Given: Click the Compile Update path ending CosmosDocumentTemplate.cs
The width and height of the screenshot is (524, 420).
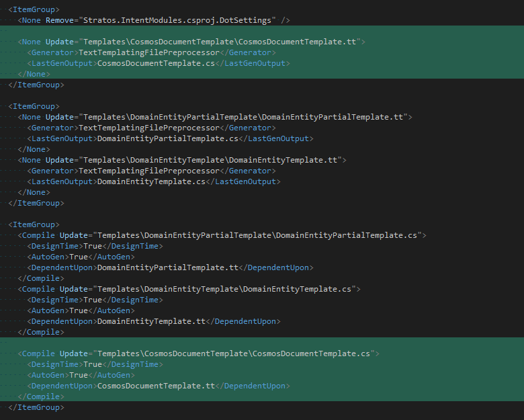Looking at the screenshot, I should [x=234, y=353].
